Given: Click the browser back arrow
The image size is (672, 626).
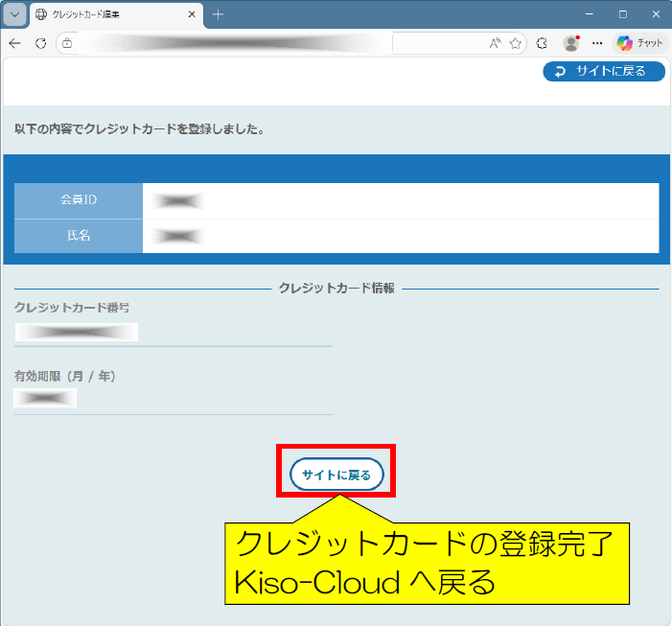Looking at the screenshot, I should click(14, 43).
